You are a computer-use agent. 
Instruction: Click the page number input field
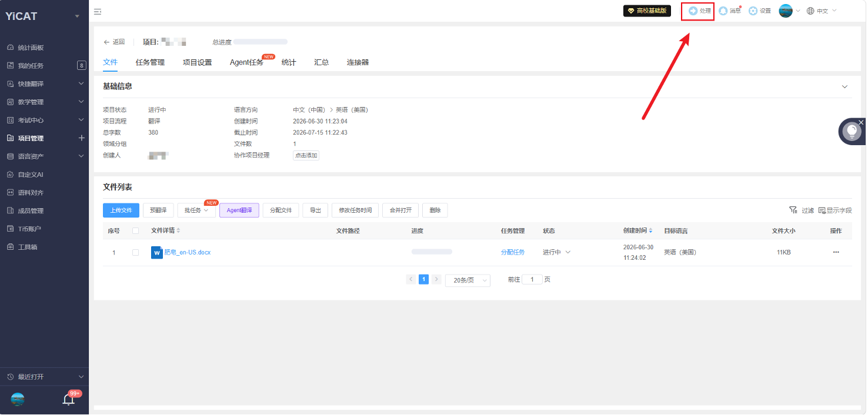click(532, 280)
